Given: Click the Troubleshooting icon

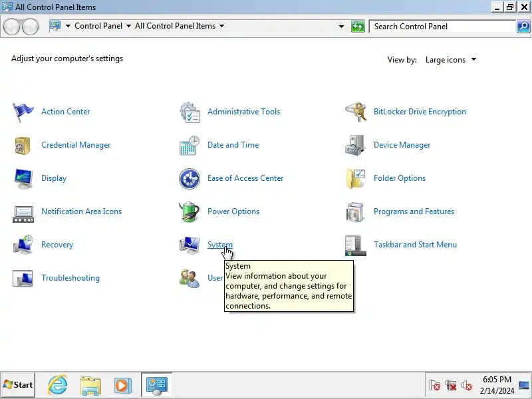Looking at the screenshot, I should click(23, 278).
